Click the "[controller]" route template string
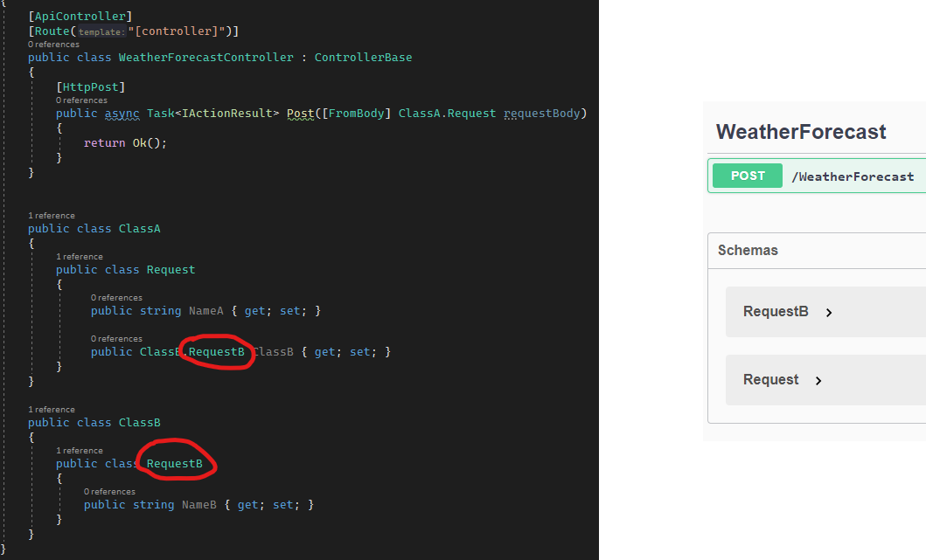This screenshot has width=926, height=560. (179, 31)
